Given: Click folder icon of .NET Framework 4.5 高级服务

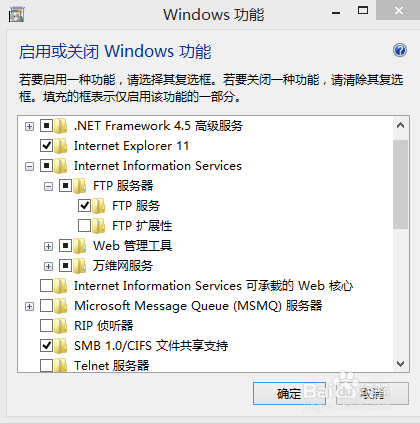Looking at the screenshot, I should 61,126.
